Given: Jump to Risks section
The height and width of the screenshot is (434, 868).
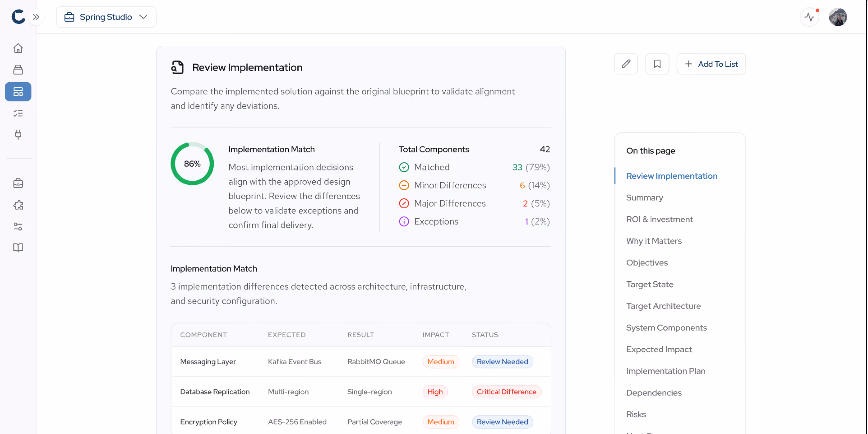Looking at the screenshot, I should [x=636, y=415].
